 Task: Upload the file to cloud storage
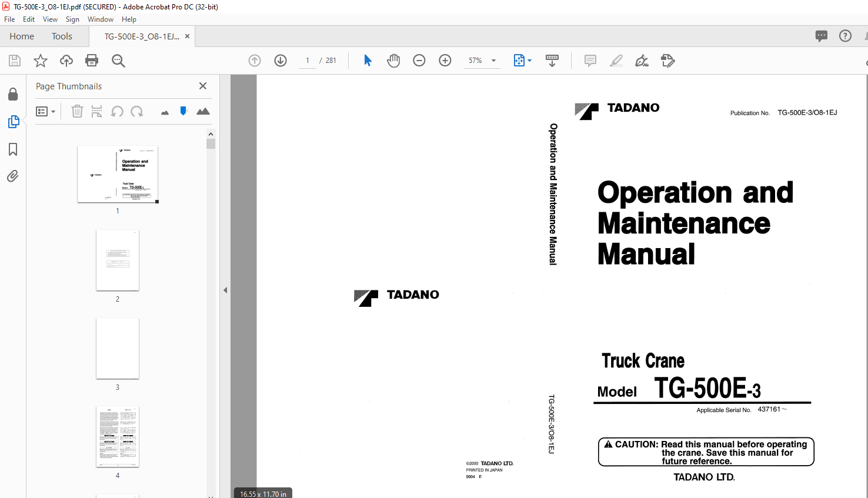click(66, 61)
